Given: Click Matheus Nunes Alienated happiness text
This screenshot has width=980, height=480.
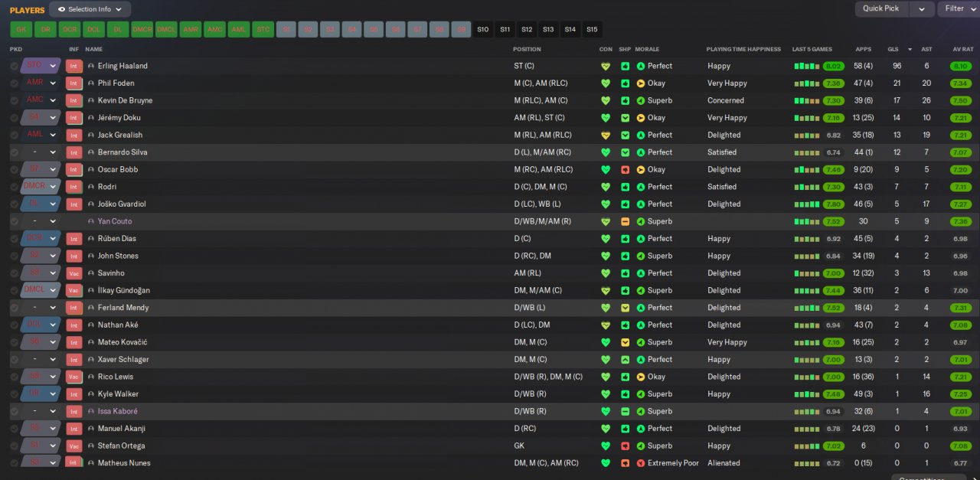Looking at the screenshot, I should pyautogui.click(x=724, y=463).
